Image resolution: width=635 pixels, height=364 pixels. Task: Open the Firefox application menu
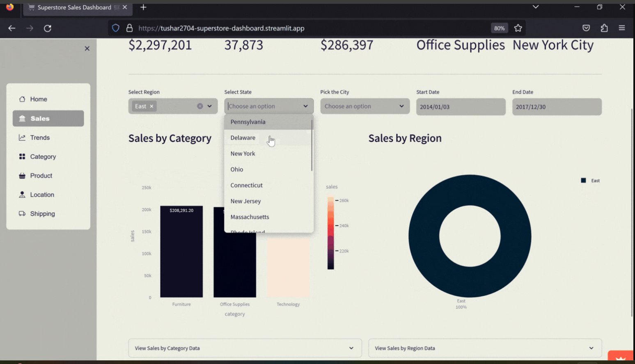(622, 28)
